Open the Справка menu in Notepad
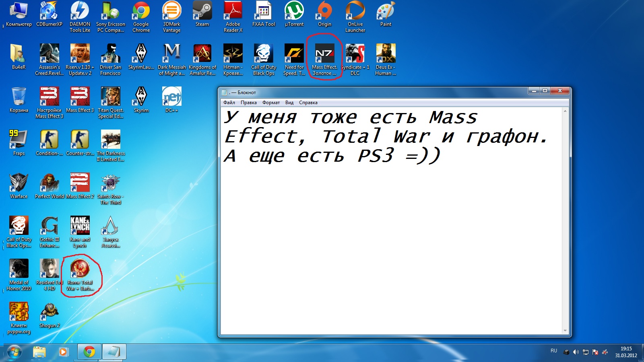 coord(308,103)
